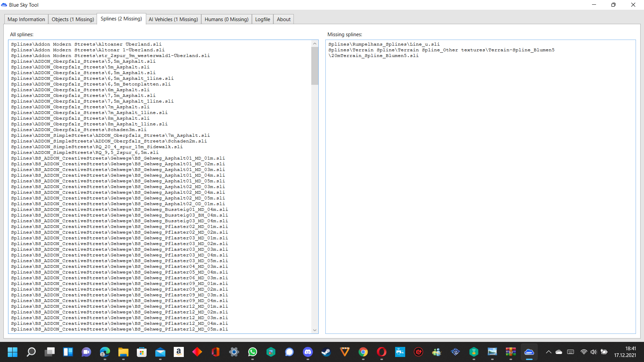
Task: Switch to the Map Information tab
Action: coord(26,19)
